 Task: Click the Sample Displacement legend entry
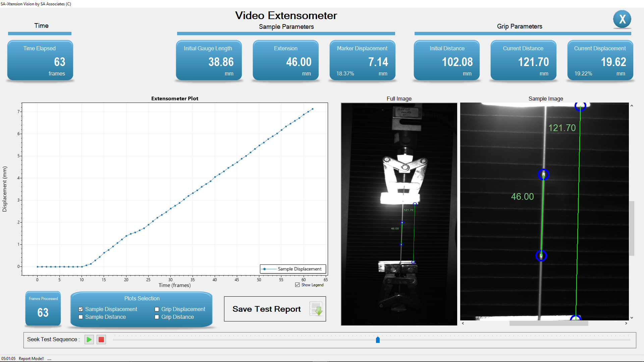293,269
